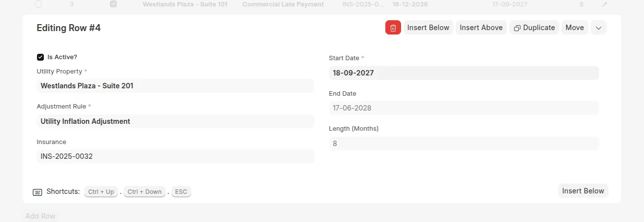The width and height of the screenshot is (644, 222).
Task: Click the Start Date field
Action: [x=464, y=73]
